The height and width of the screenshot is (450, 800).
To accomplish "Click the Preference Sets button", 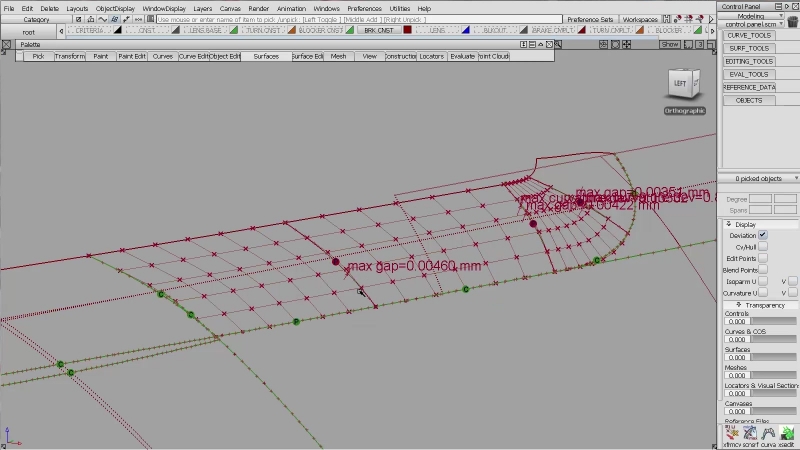I will click(x=590, y=19).
